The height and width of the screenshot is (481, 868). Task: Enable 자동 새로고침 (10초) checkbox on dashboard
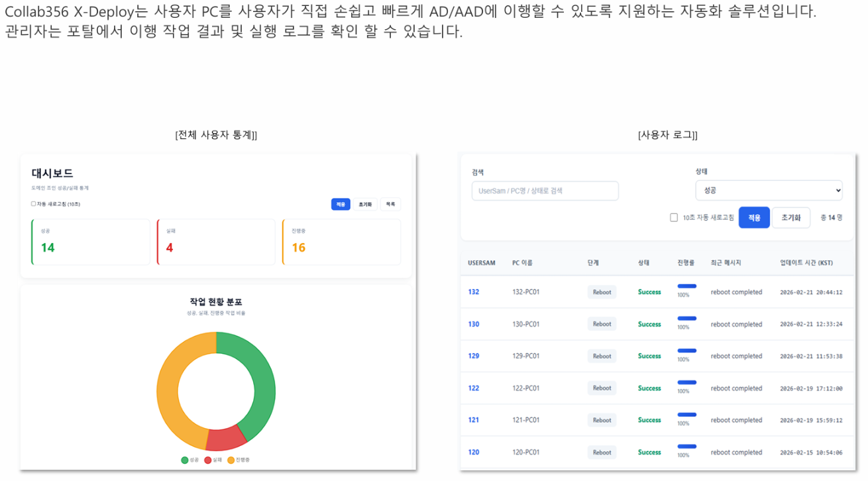pyautogui.click(x=34, y=204)
